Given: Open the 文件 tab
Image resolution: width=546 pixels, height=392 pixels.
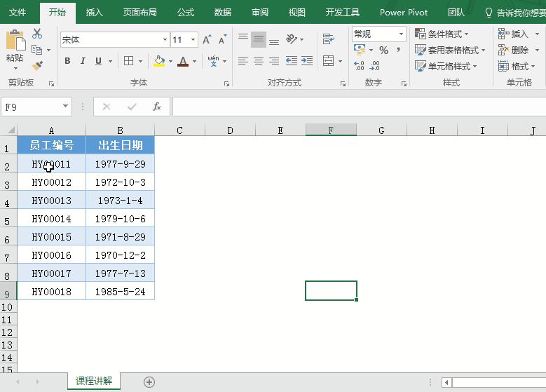Looking at the screenshot, I should click(18, 13).
